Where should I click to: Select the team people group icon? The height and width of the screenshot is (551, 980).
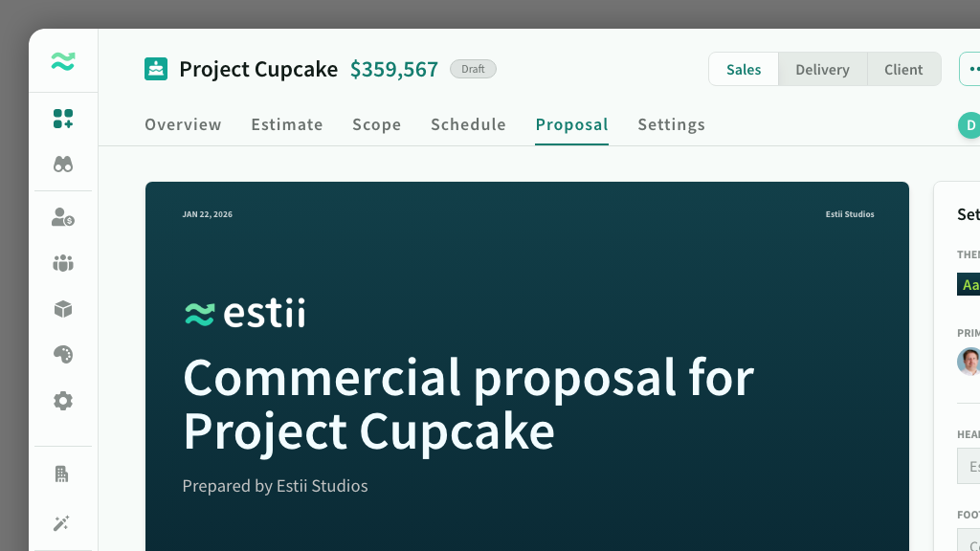click(x=63, y=263)
